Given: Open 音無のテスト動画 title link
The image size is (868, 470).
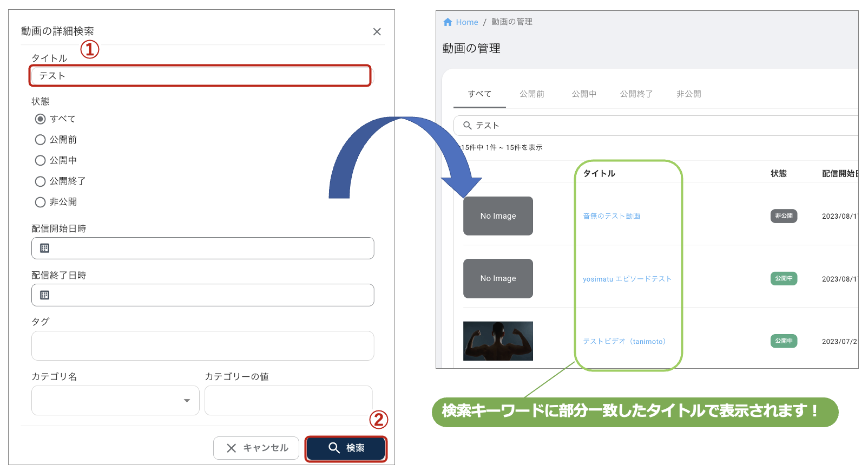Looking at the screenshot, I should (611, 216).
